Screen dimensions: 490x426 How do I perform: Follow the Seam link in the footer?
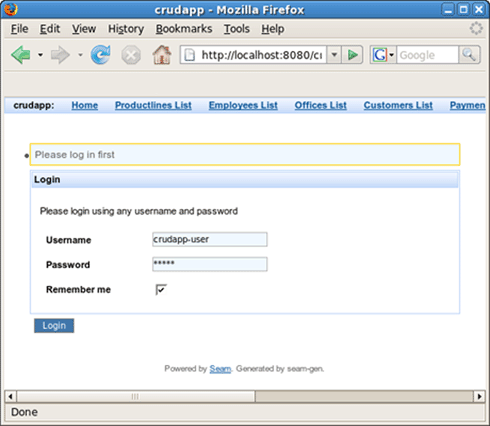coord(220,369)
